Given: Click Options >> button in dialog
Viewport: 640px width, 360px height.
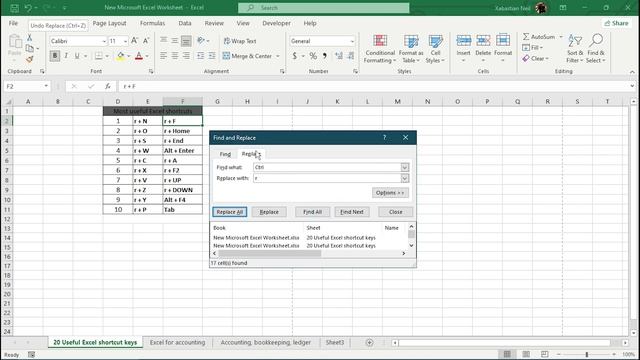Looking at the screenshot, I should click(x=390, y=193).
